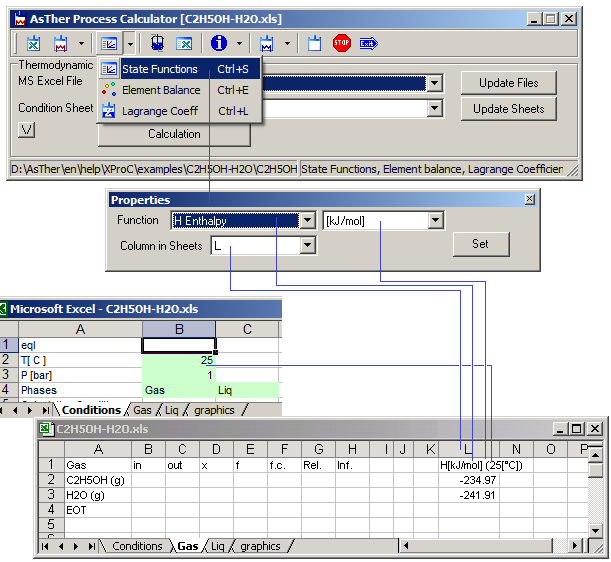Click the clipboard icon beside STOP
The image size is (611, 562).
point(314,44)
